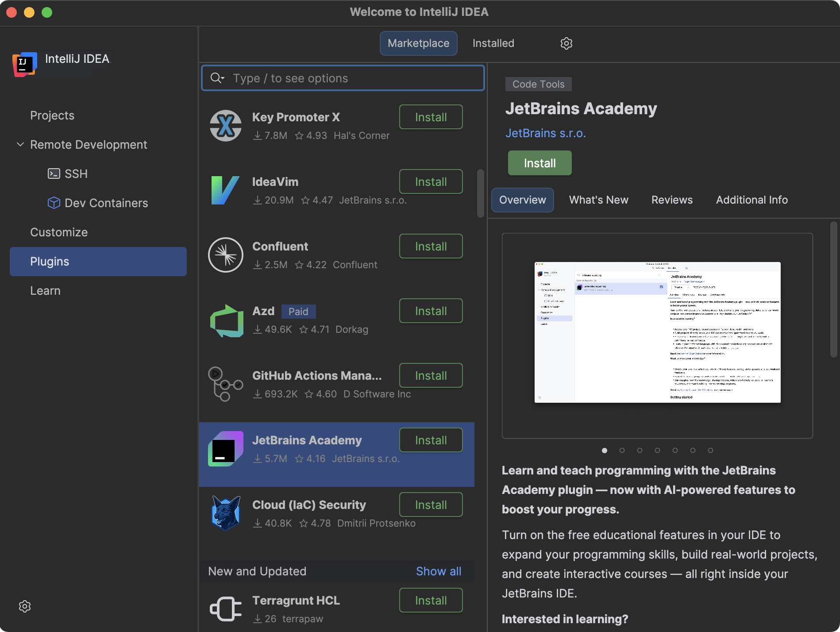Open Dev Containers in the sidebar
The height and width of the screenshot is (632, 840).
point(106,203)
